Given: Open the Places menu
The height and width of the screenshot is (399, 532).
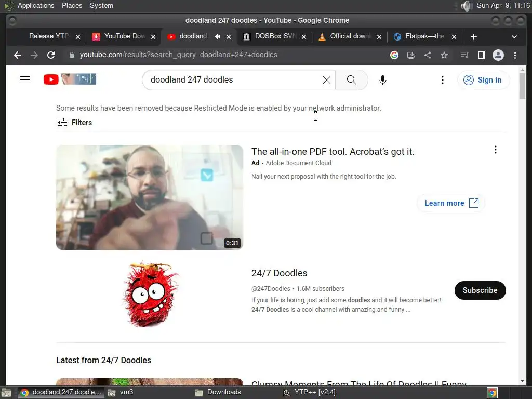Looking at the screenshot, I should tap(72, 5).
